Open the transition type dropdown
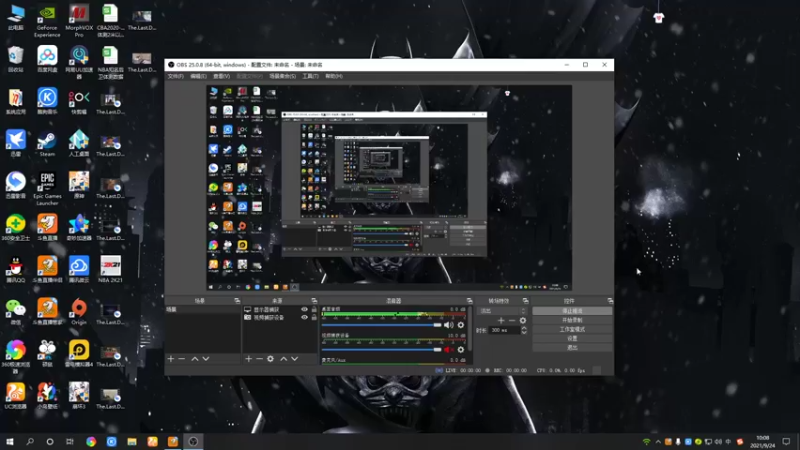Image resolution: width=800 pixels, height=450 pixels. 502,311
